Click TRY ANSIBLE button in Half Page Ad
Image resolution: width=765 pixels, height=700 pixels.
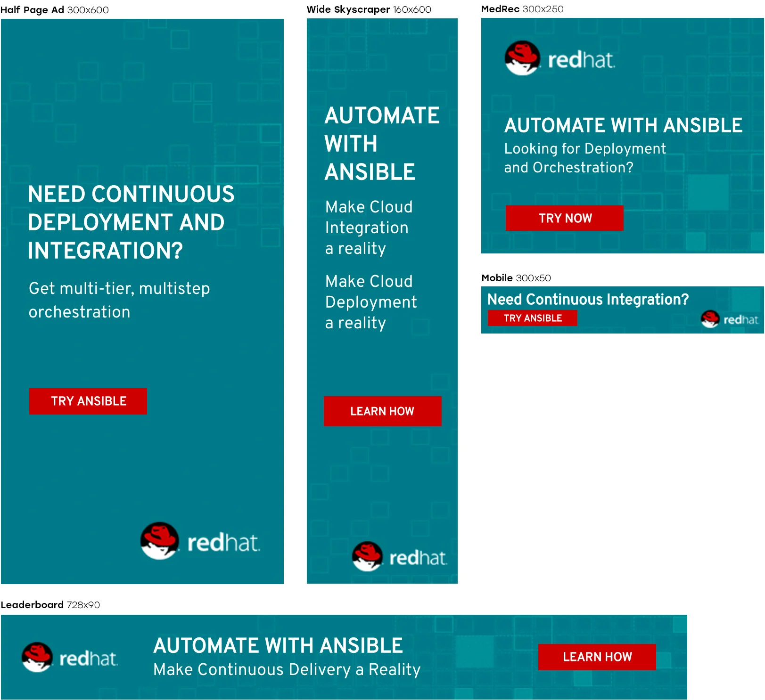[x=88, y=401]
